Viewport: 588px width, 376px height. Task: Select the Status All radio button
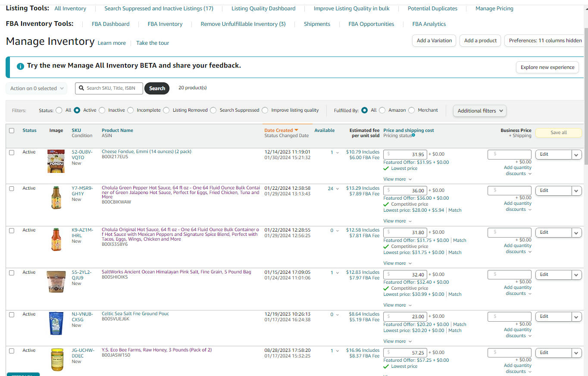(59, 110)
